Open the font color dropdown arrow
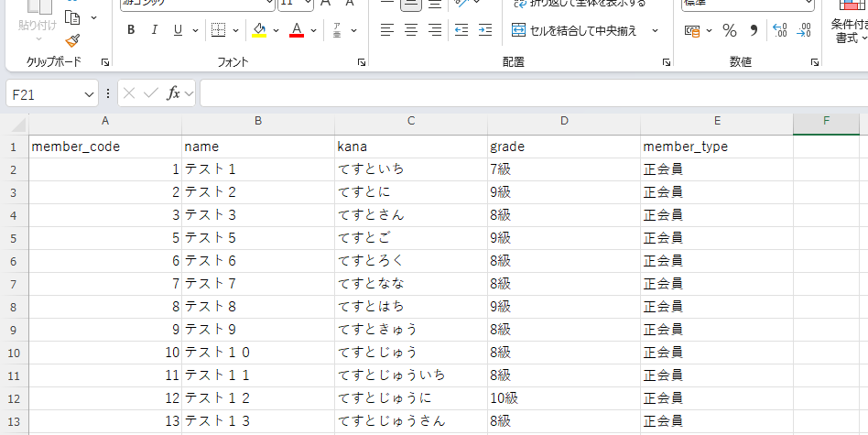The image size is (868, 435). coord(314,30)
